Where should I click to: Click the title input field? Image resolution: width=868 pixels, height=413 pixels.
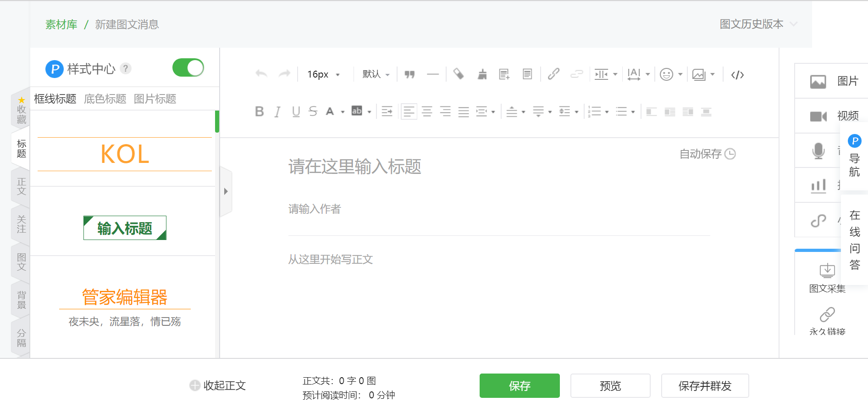(499, 167)
